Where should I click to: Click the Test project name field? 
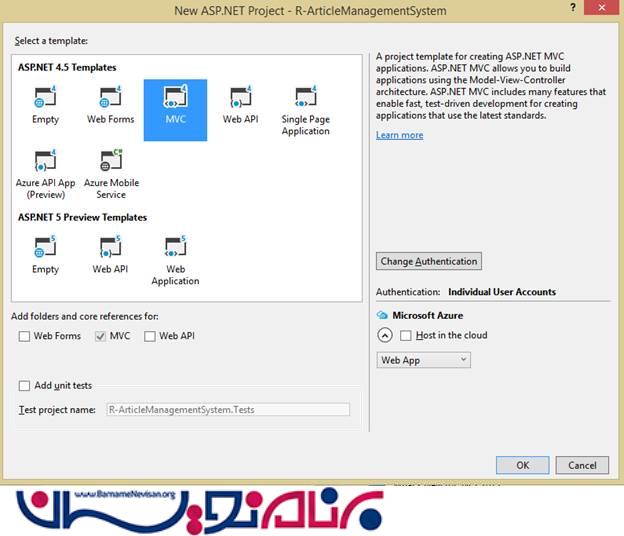(228, 410)
